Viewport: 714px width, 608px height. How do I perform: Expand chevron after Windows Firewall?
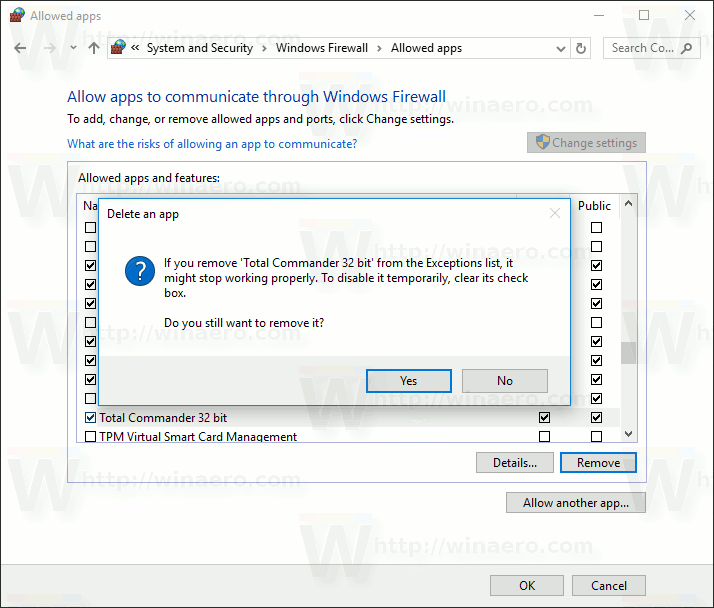(379, 48)
